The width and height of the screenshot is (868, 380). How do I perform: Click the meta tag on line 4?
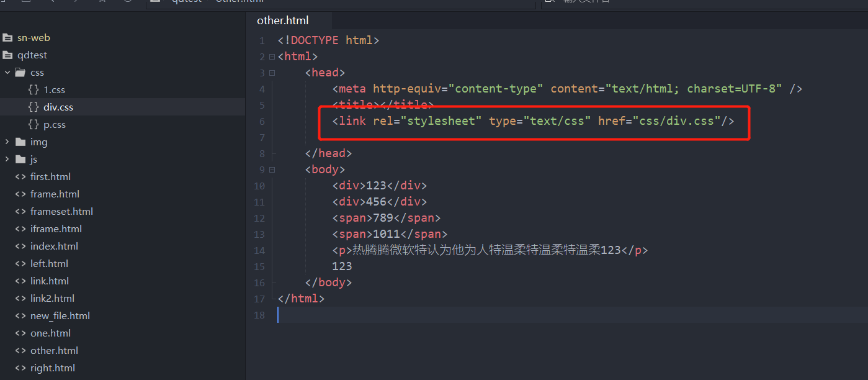[x=352, y=89]
